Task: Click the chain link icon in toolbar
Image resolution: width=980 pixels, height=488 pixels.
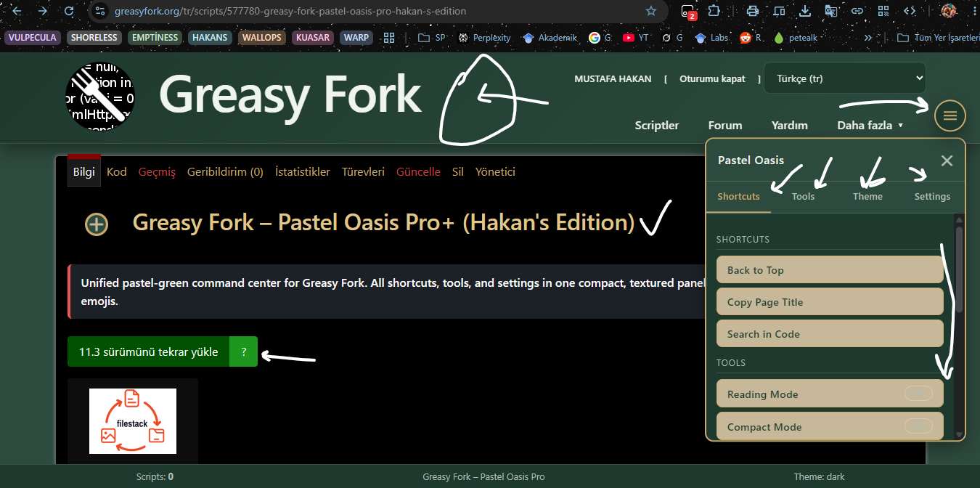Action: click(857, 11)
